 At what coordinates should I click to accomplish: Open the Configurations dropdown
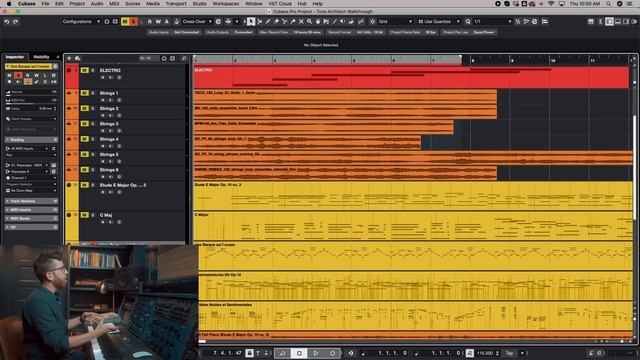(81, 21)
